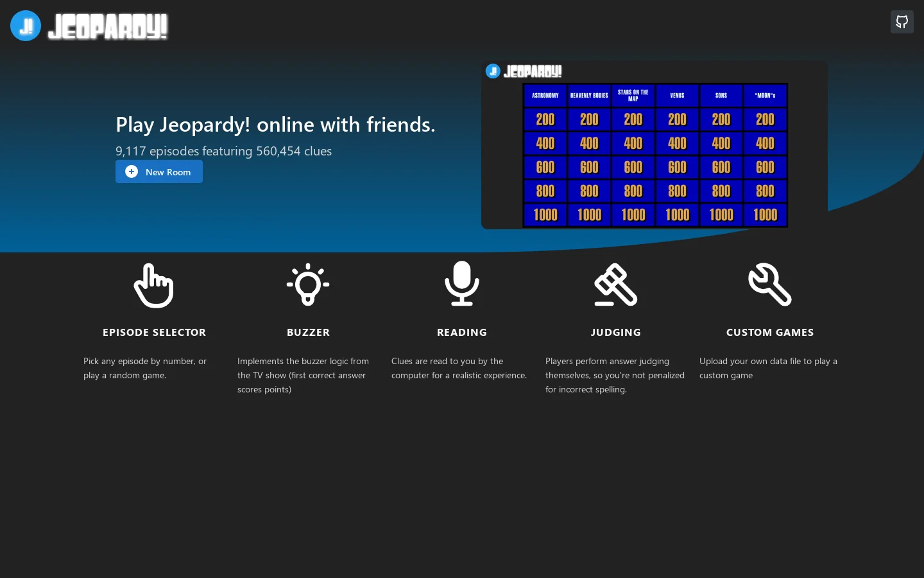Click the '9,117 episodes featuring 560,454 clues' text
The width and height of the screenshot is (924, 578).
[x=223, y=151]
